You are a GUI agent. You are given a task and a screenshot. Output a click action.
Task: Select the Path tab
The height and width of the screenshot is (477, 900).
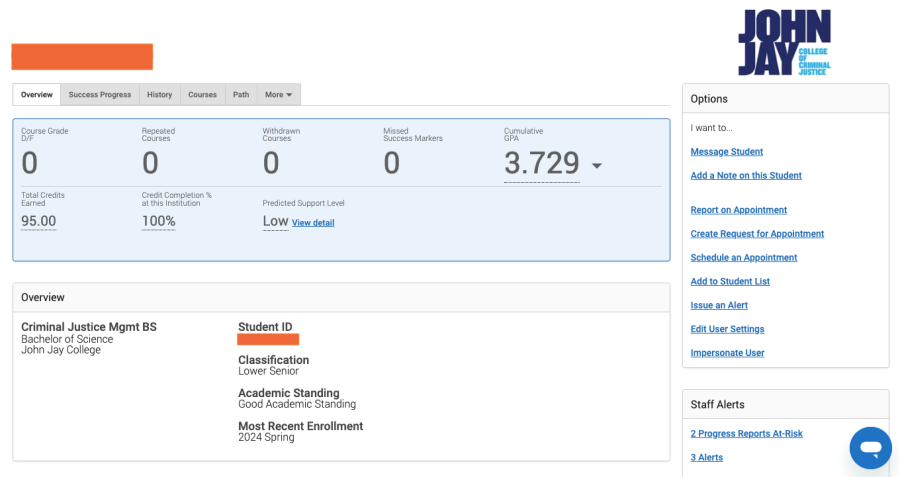coord(241,95)
